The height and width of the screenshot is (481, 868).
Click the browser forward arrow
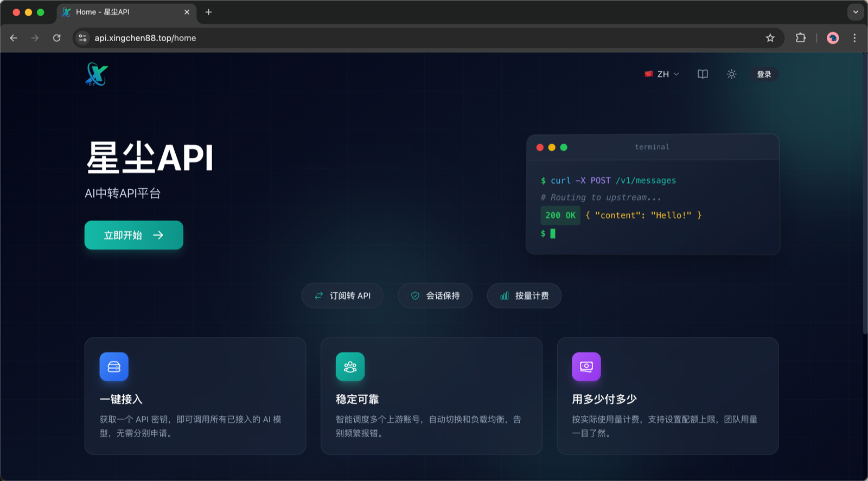coord(35,38)
